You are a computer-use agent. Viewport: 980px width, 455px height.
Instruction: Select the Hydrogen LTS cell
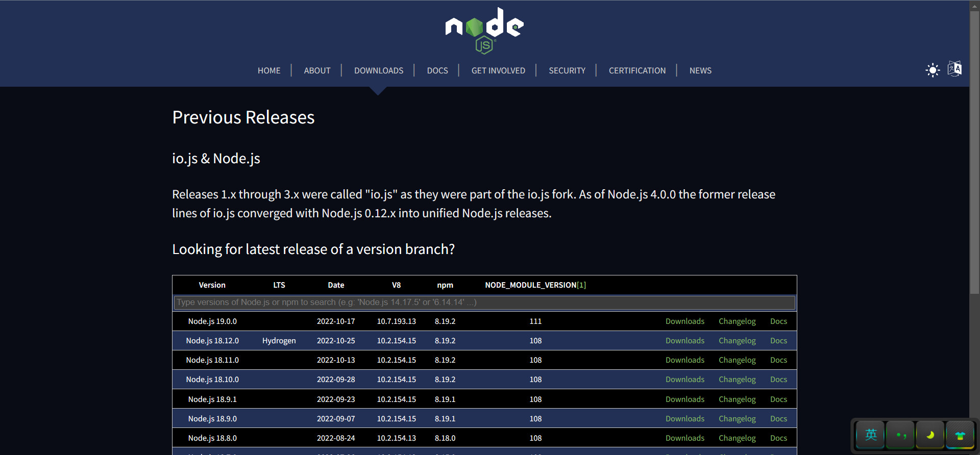[279, 341]
